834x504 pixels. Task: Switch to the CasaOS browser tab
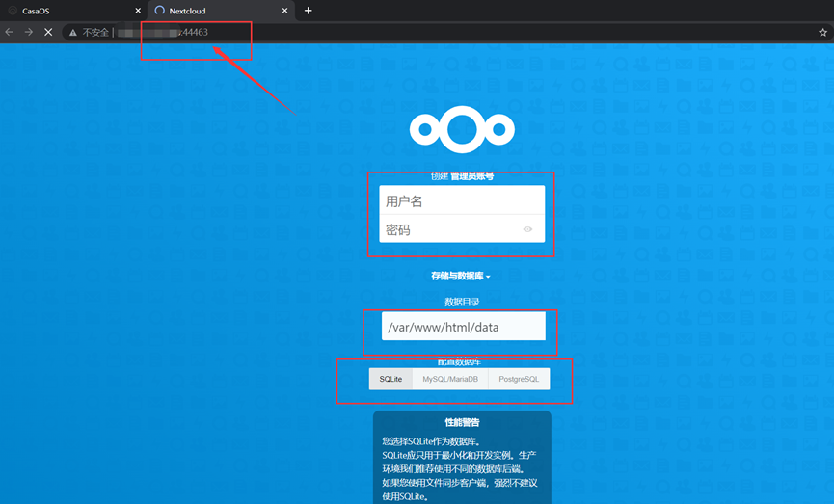point(73,11)
